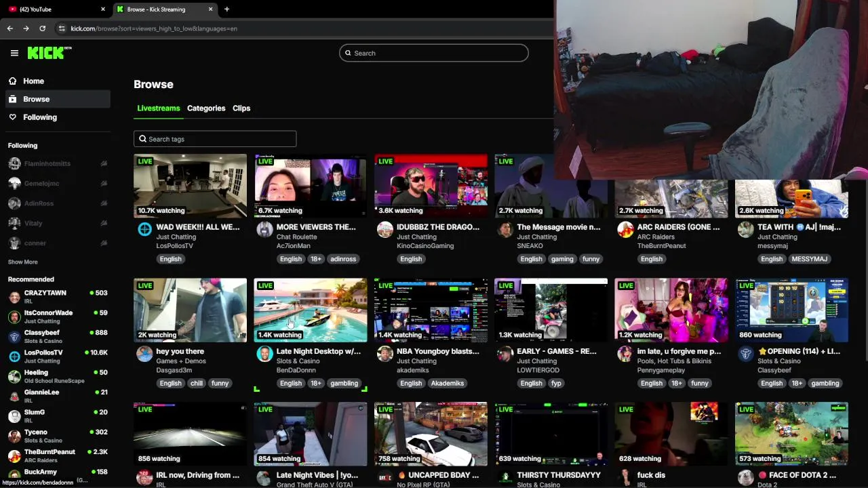The image size is (868, 488).
Task: Click the Pennygameplay channel avatar
Action: pos(625,354)
